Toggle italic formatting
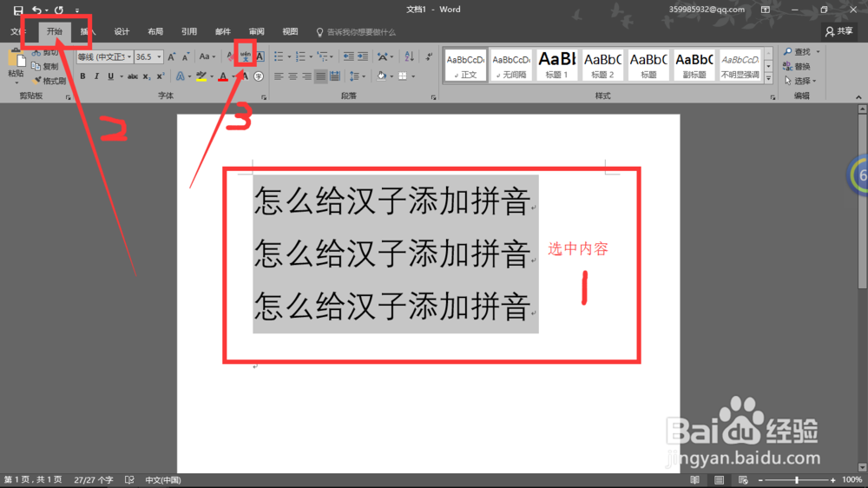 coord(96,76)
